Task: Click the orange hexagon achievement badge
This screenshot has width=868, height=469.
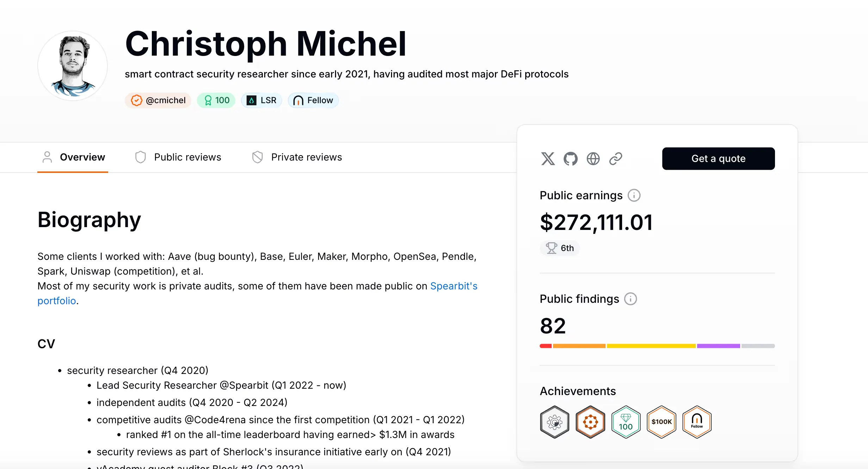Action: pyautogui.click(x=590, y=422)
